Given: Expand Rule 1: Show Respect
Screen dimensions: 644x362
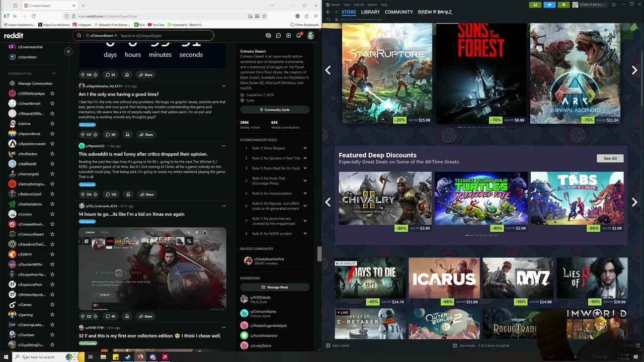Looking at the screenshot, I should (305, 148).
